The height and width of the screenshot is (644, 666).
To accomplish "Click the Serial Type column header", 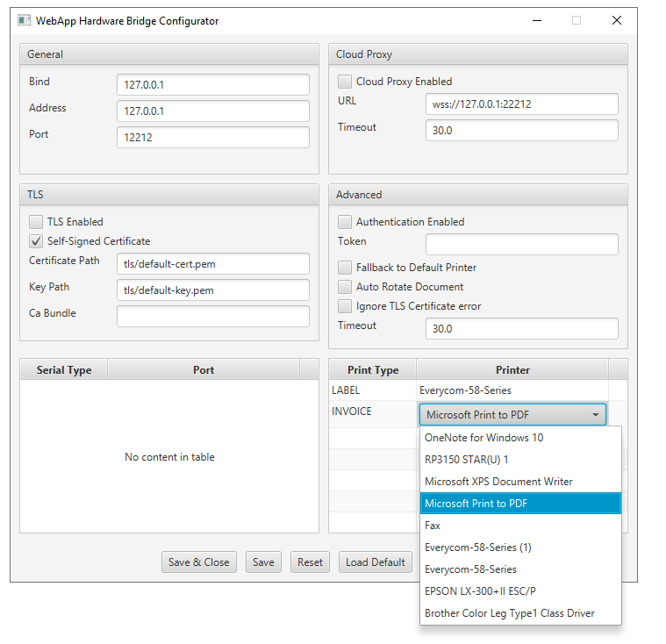I will pos(64,369).
